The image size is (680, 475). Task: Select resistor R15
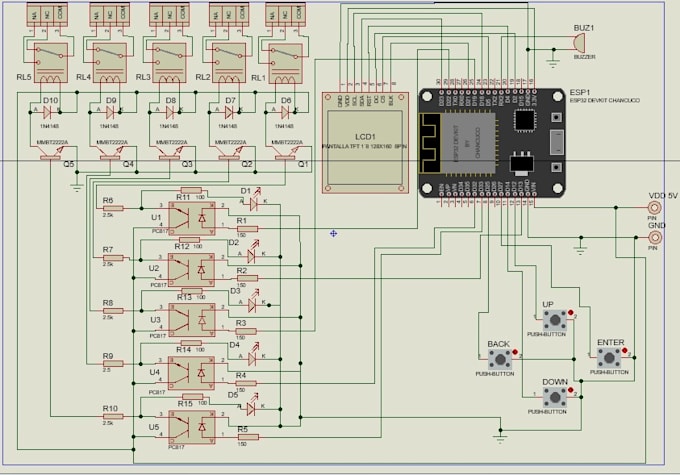193,396
